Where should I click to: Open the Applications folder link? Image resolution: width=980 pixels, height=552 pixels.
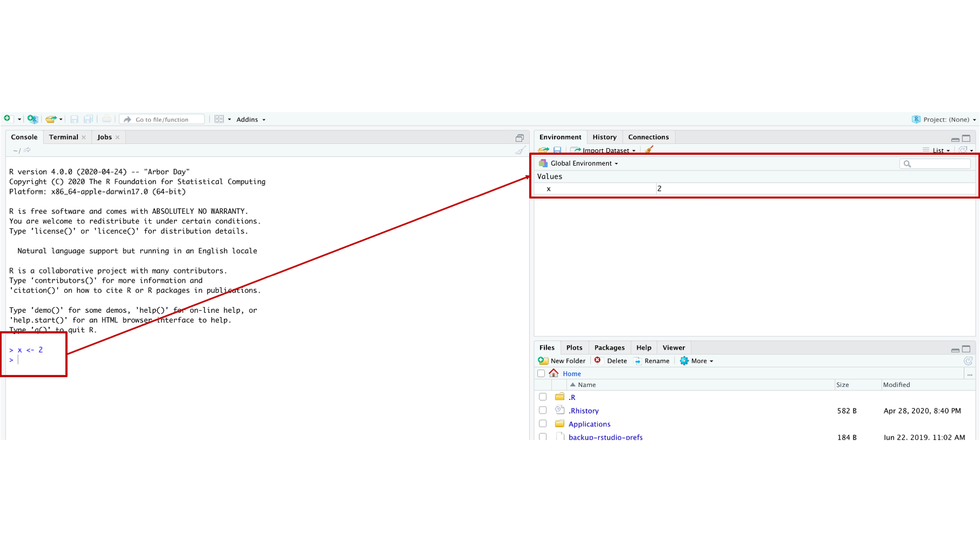pos(590,424)
